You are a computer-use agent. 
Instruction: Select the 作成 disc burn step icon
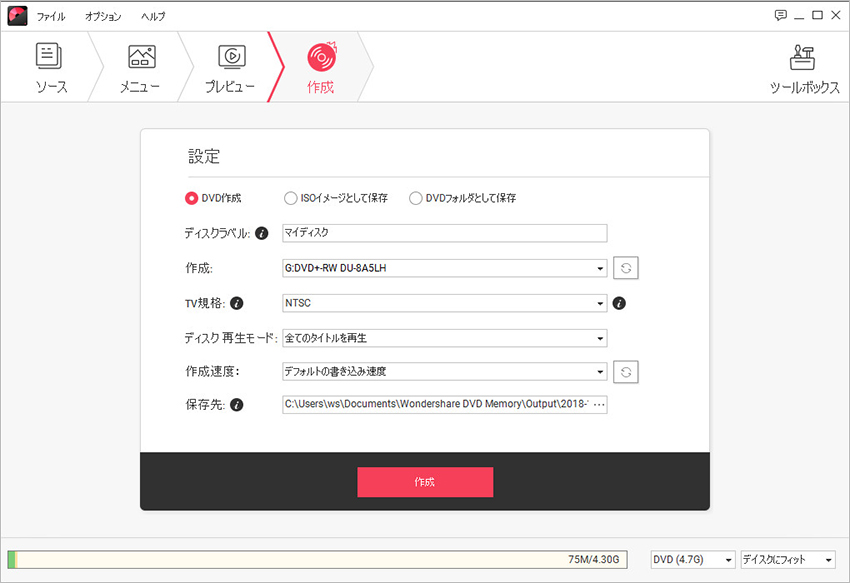click(321, 56)
